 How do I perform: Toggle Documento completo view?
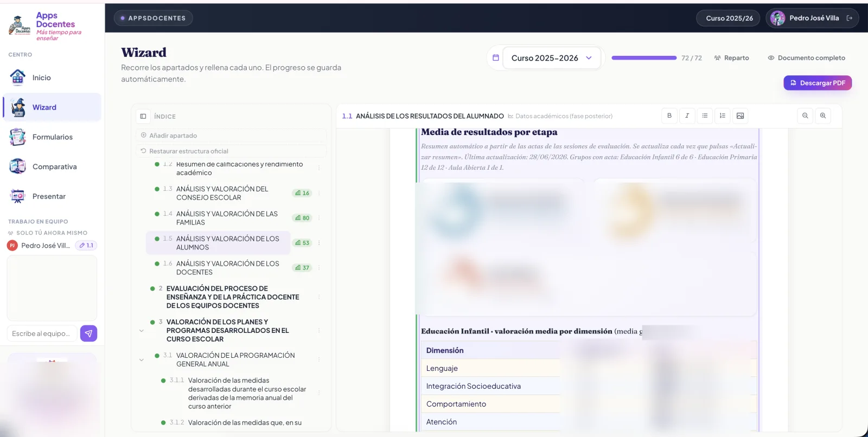(x=806, y=57)
